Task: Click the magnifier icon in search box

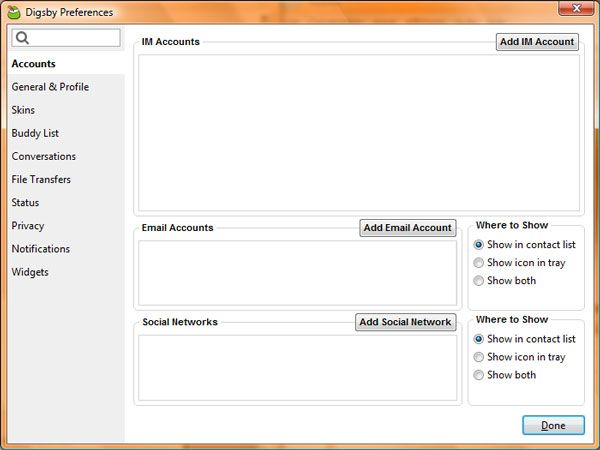Action: pos(23,38)
